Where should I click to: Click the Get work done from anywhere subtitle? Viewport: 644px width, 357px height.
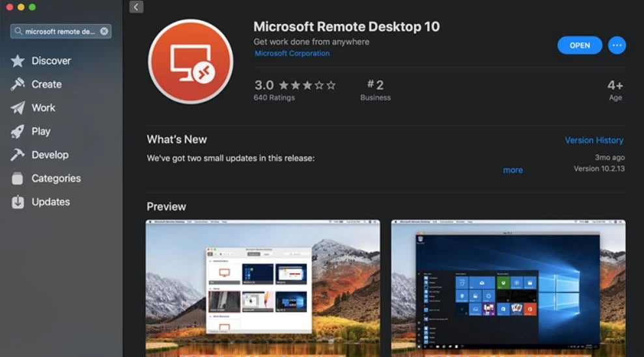(311, 42)
